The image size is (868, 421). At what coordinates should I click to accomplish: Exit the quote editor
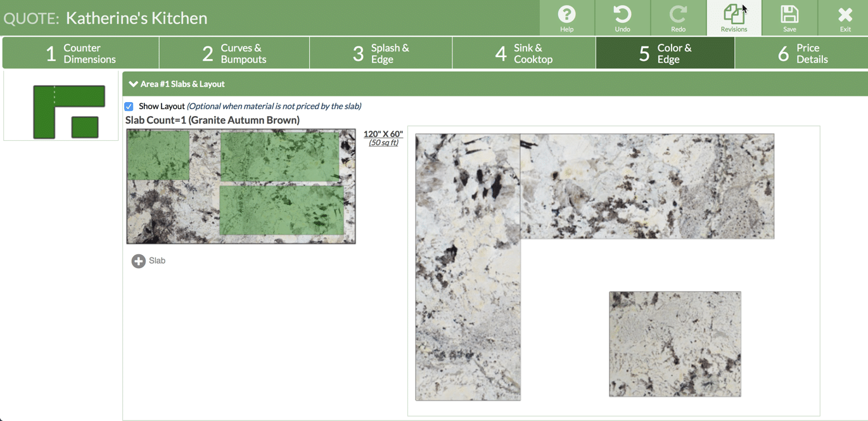[845, 16]
